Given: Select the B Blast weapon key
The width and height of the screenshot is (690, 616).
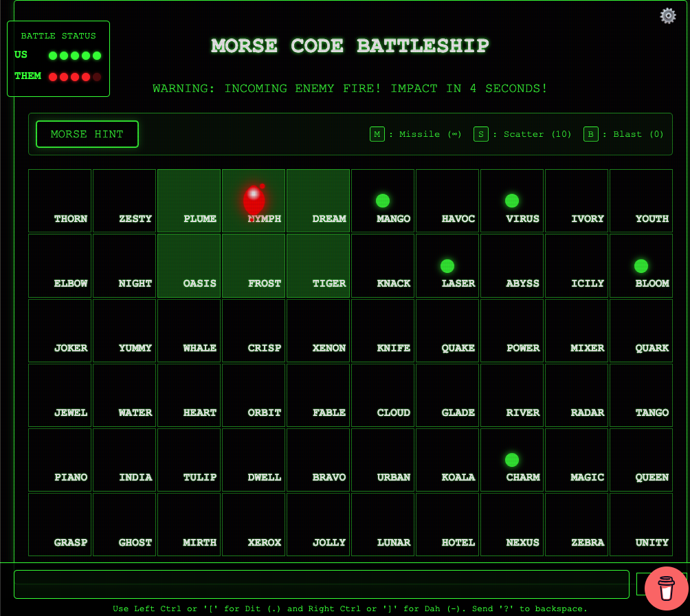Looking at the screenshot, I should [590, 134].
